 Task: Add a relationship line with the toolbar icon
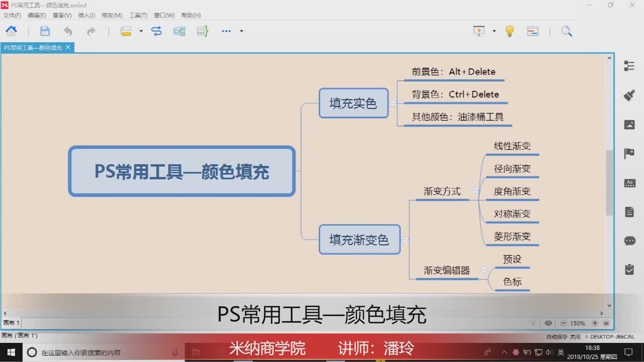[x=156, y=31]
